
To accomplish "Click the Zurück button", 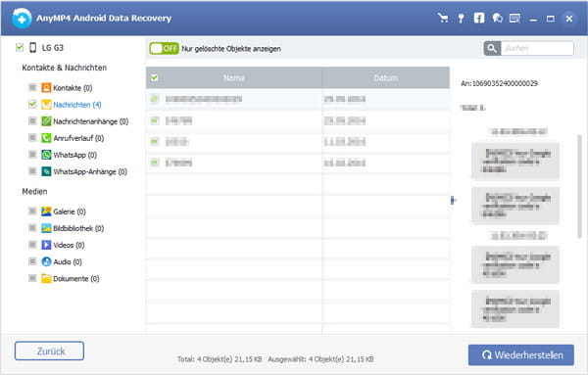I will pos(50,352).
